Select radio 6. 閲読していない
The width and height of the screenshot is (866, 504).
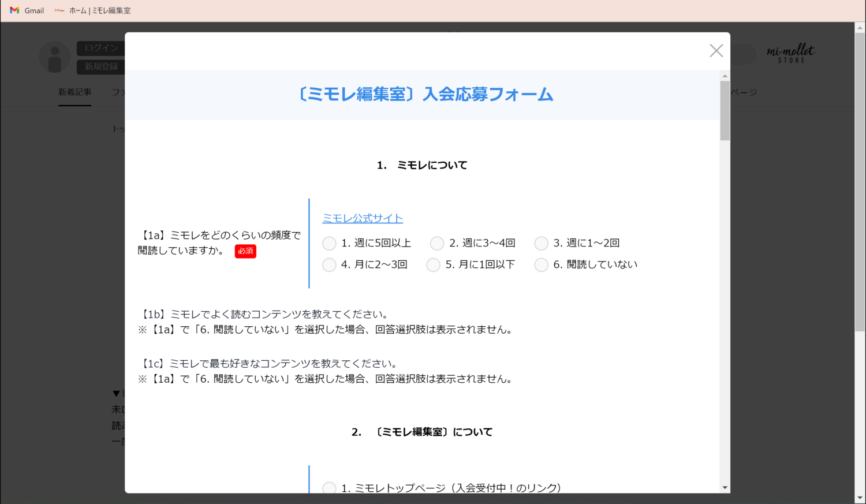pos(541,265)
